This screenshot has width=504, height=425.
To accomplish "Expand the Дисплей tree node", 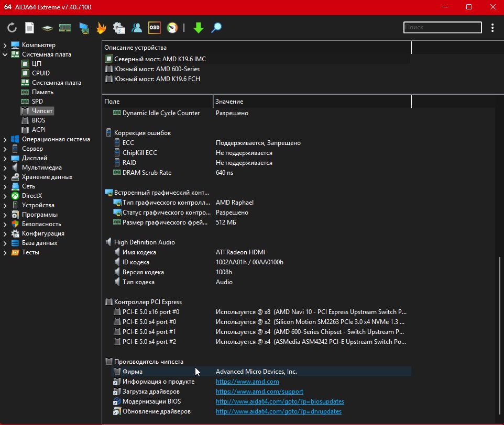I will click(x=5, y=158).
